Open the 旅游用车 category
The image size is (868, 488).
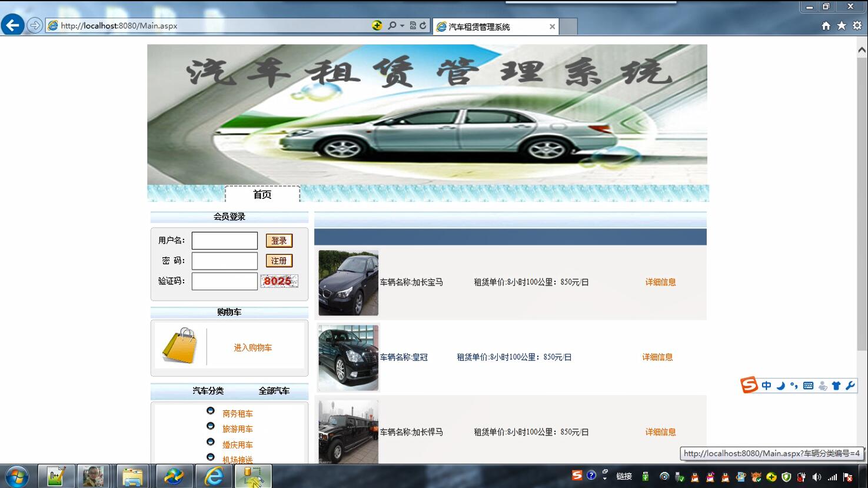coord(238,429)
